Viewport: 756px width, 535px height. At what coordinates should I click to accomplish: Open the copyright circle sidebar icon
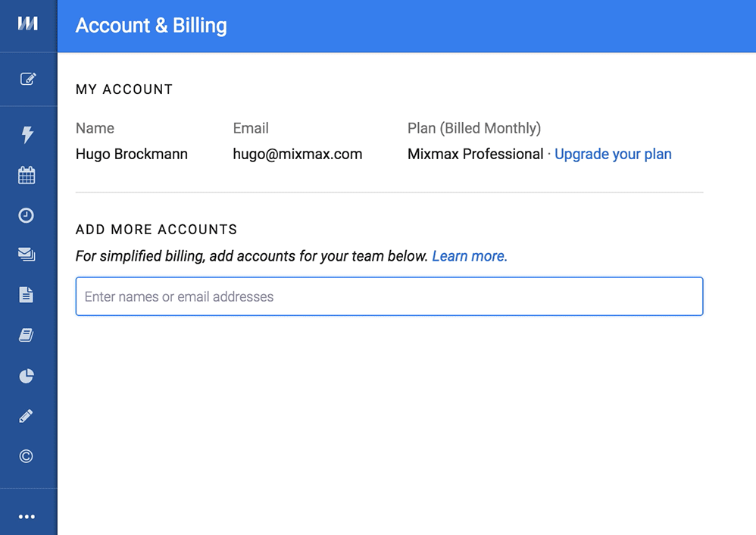click(26, 456)
